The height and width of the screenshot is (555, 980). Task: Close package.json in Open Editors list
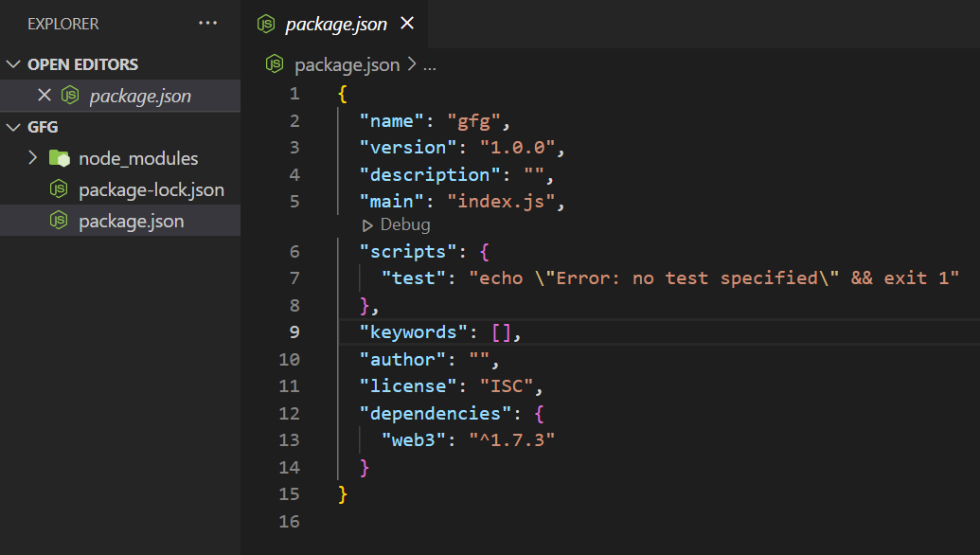pyautogui.click(x=44, y=96)
